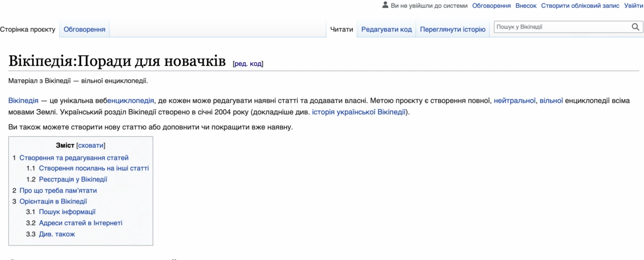Jump to Пошук інформації section

pos(67,212)
